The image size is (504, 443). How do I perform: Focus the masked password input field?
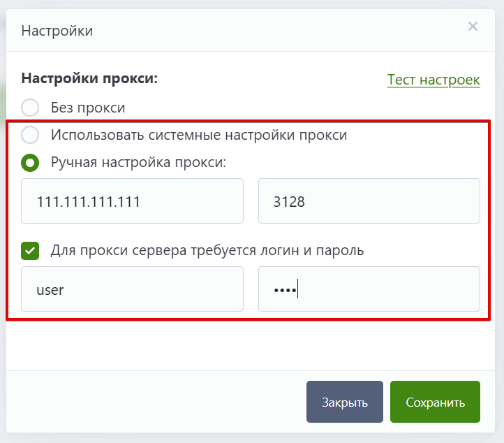[x=369, y=289]
